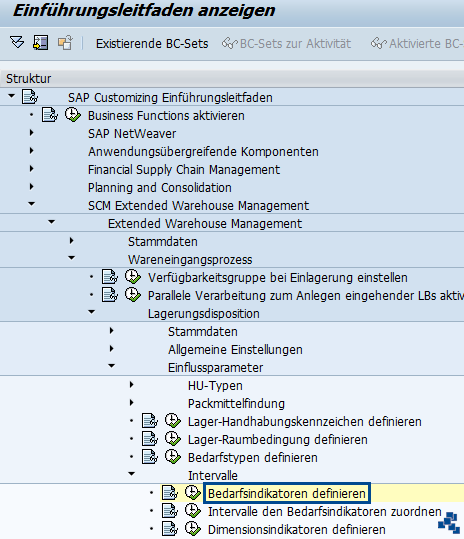Open documentation icon for Dimensionsindikatoren definieren
The image size is (464, 539).
[x=170, y=529]
